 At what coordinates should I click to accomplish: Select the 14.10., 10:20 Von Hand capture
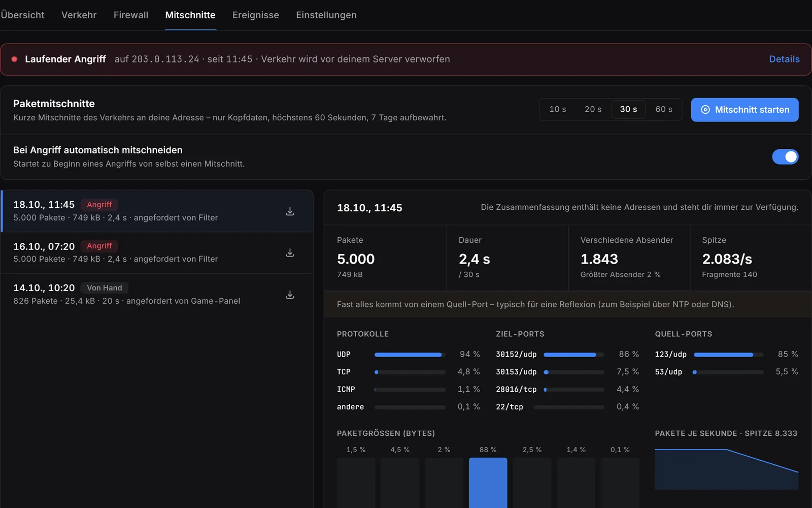coord(157,294)
